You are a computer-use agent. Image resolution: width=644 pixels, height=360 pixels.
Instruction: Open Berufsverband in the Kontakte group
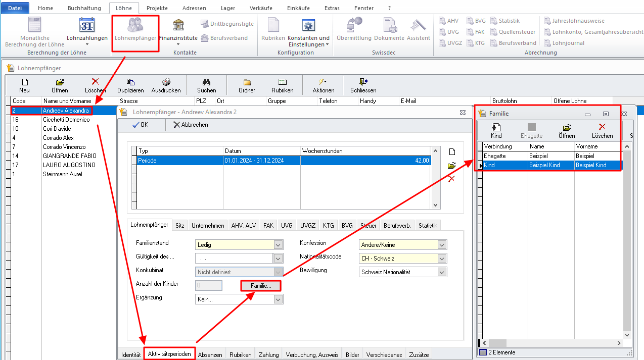[224, 38]
